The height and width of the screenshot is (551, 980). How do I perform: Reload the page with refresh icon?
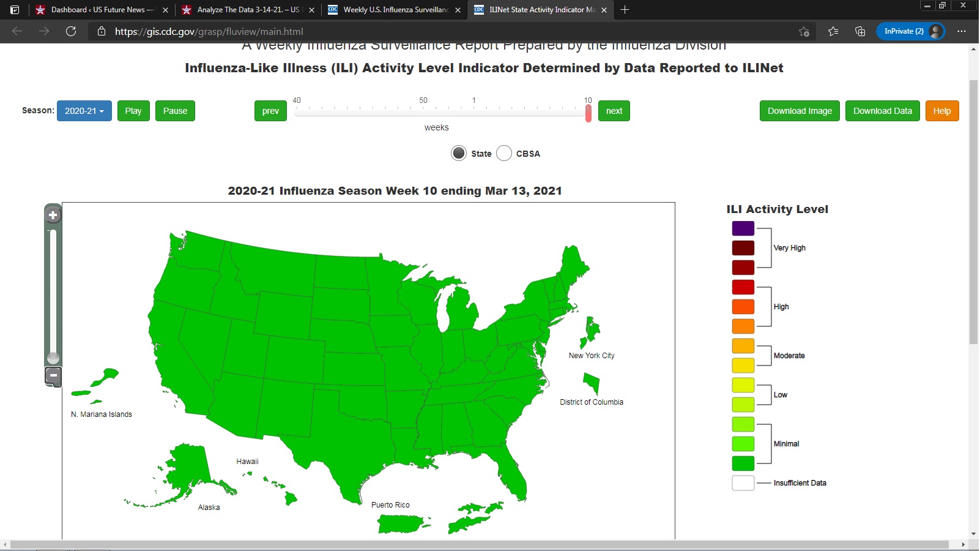71,31
